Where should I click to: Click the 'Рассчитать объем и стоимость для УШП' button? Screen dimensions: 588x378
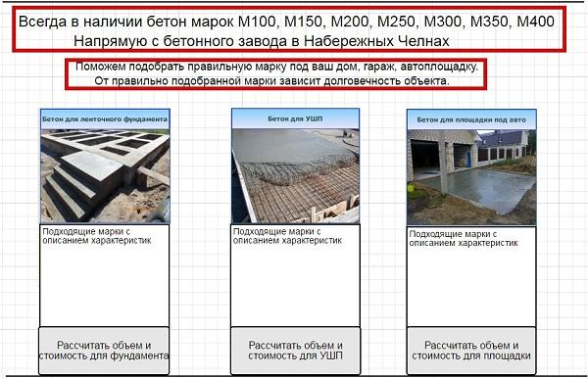pyautogui.click(x=296, y=351)
